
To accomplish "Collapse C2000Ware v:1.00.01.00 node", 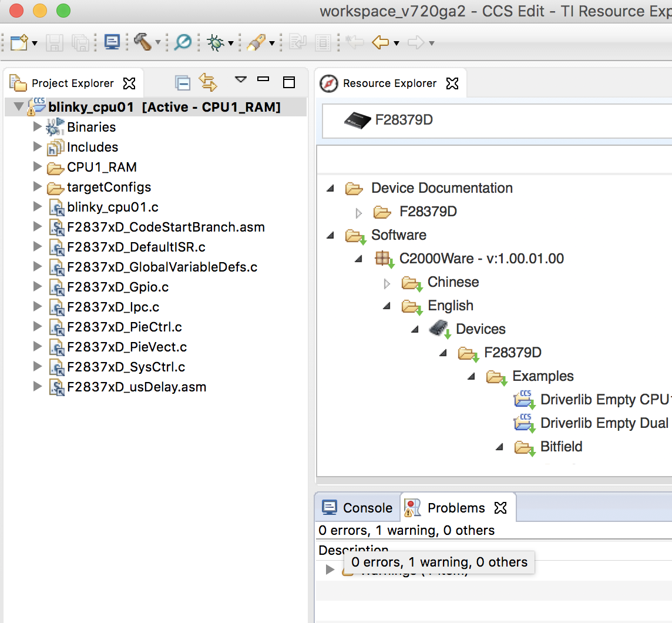I will [x=358, y=259].
